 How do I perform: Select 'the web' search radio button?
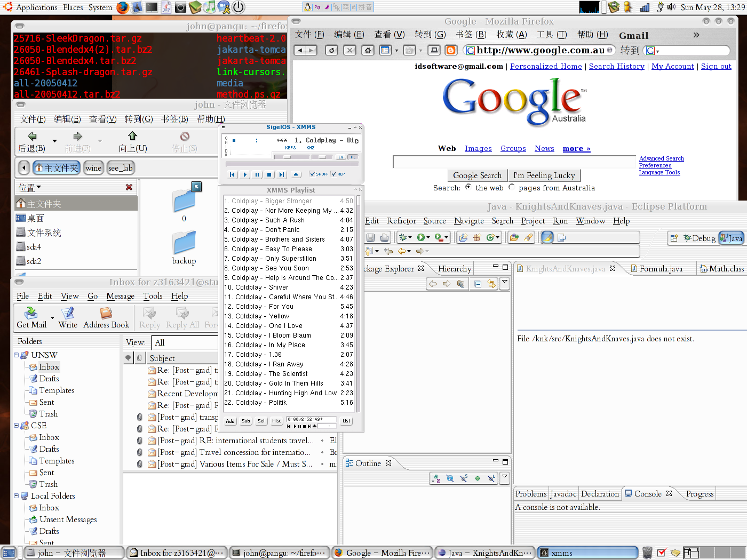[x=468, y=187]
